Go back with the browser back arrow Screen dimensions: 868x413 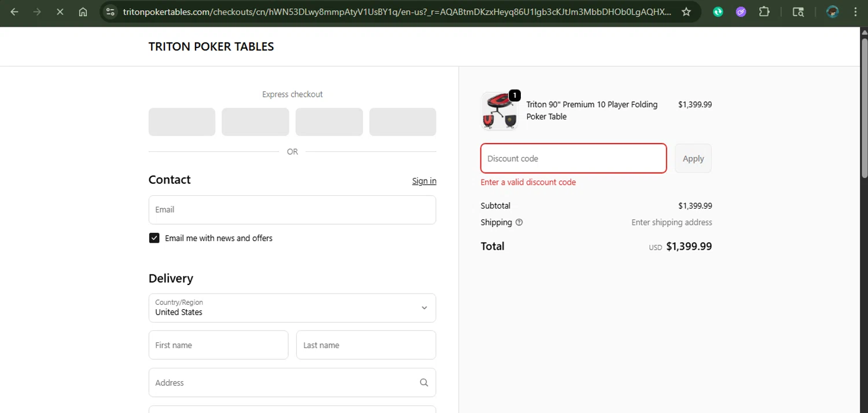[14, 12]
